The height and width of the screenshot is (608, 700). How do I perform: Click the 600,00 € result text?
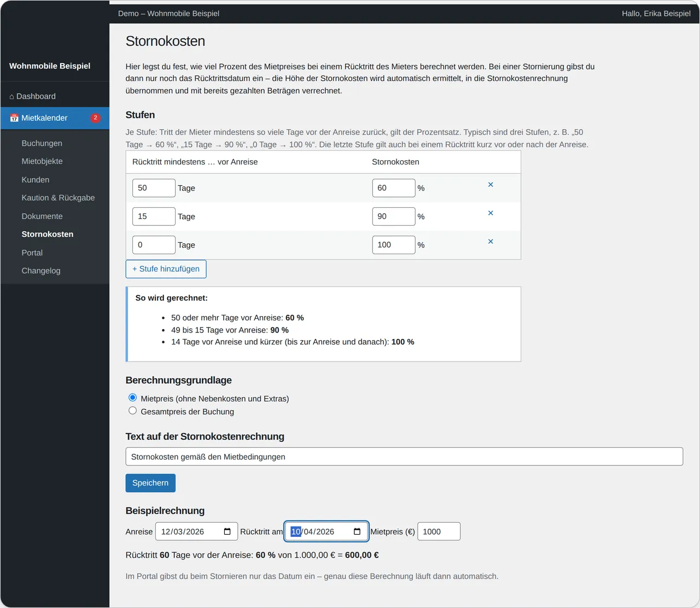coord(362,555)
